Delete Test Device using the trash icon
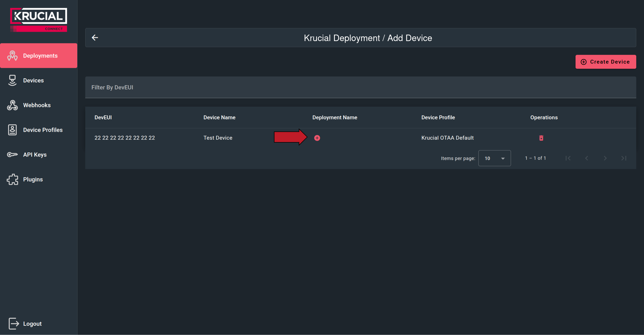644x335 pixels. pyautogui.click(x=541, y=138)
